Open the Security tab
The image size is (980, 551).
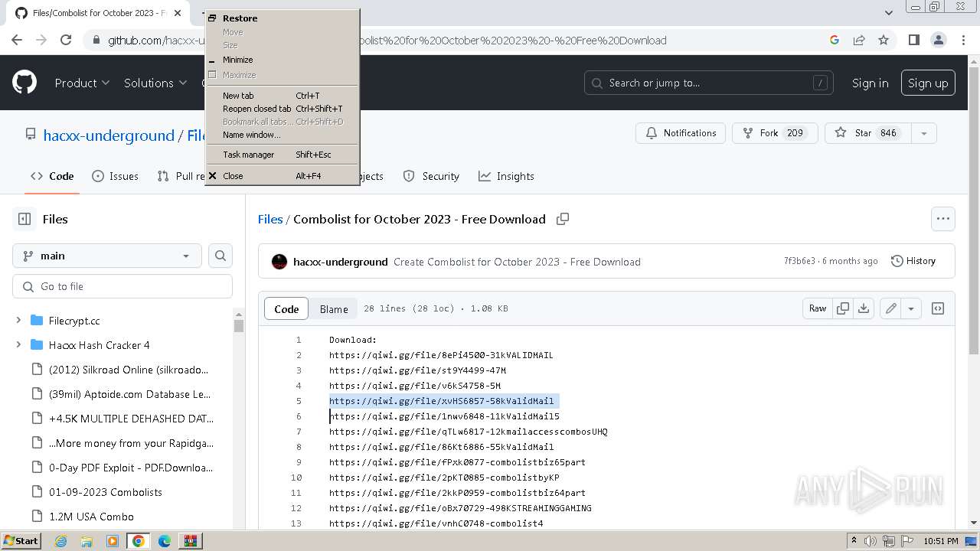(x=431, y=176)
